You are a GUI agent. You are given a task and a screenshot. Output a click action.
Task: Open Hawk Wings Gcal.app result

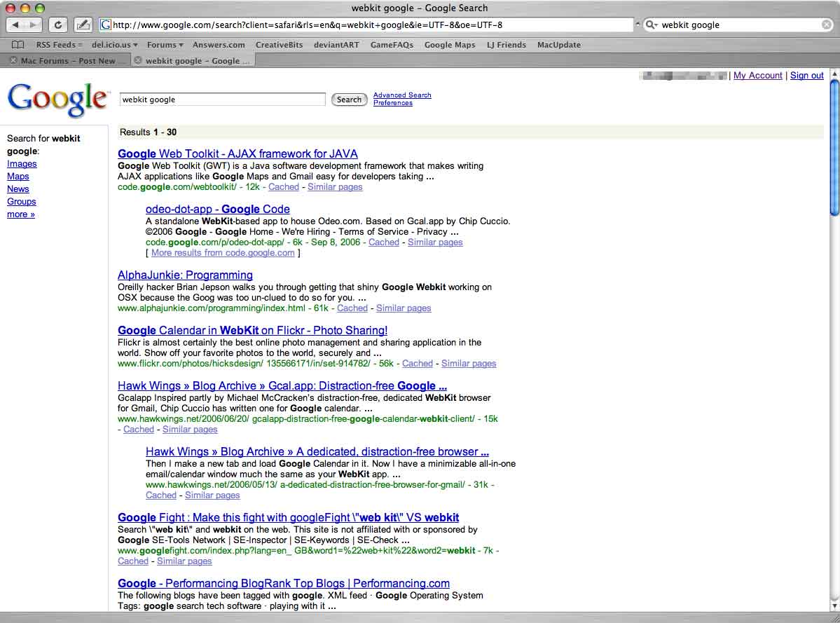tap(282, 385)
